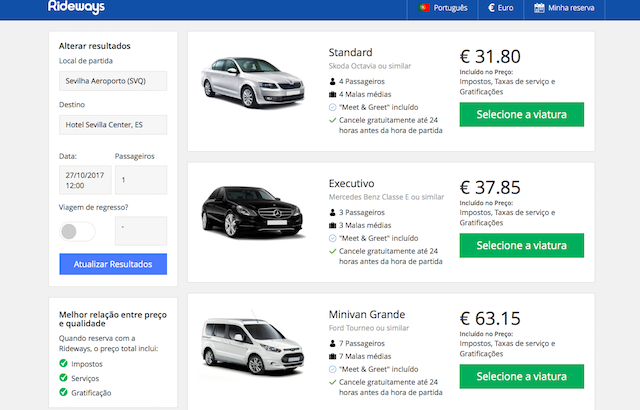Image resolution: width=640 pixels, height=410 pixels.
Task: Select the Standard Skoda Octavia vehicle
Action: pos(522,115)
